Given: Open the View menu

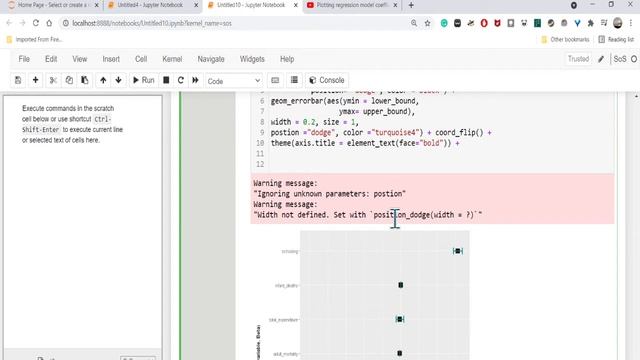Looking at the screenshot, I should [80, 59].
